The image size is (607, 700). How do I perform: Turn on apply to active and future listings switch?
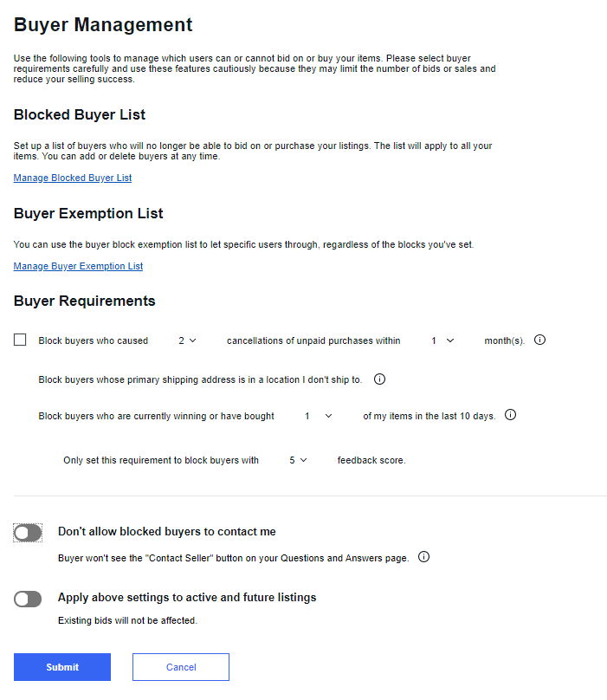[x=28, y=599]
